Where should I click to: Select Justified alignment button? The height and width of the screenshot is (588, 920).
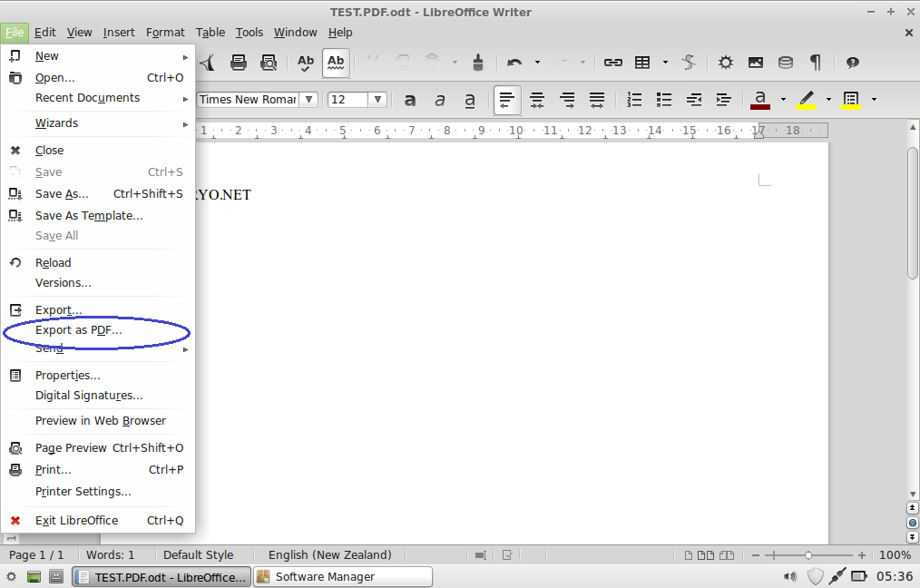(597, 101)
